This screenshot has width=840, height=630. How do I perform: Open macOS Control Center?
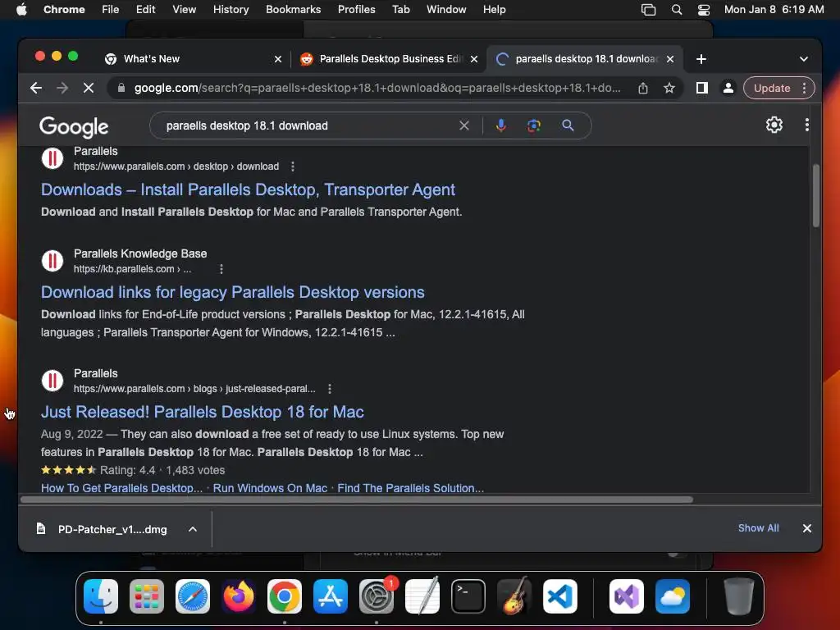[x=703, y=10]
